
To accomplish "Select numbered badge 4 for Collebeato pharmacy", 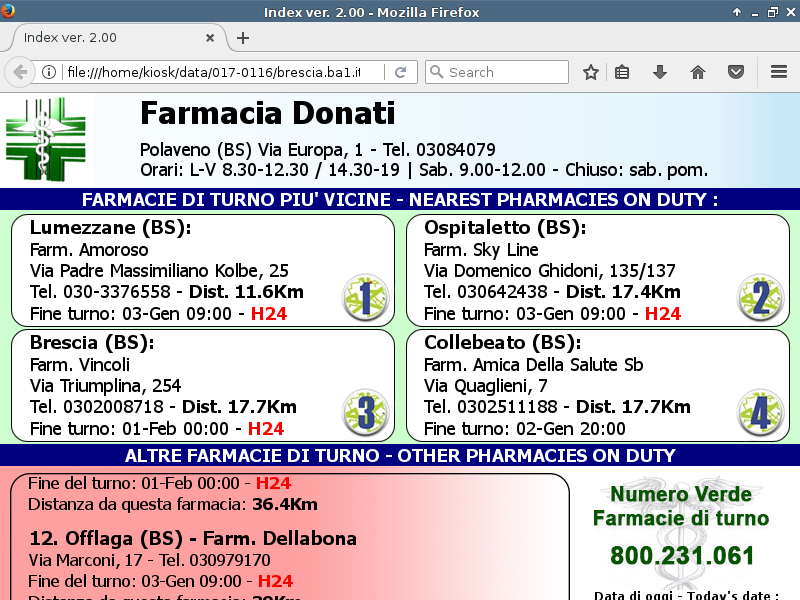I will [759, 412].
